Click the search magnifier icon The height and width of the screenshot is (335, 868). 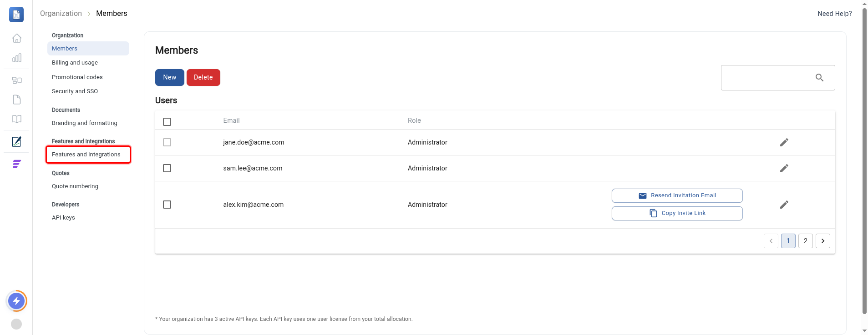[819, 78]
